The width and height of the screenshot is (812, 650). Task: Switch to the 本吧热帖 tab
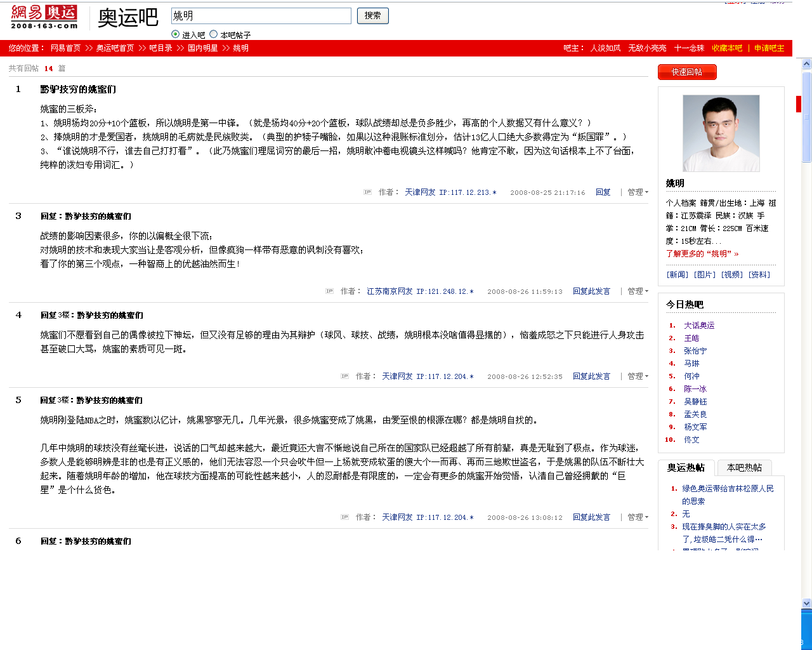[x=744, y=468]
